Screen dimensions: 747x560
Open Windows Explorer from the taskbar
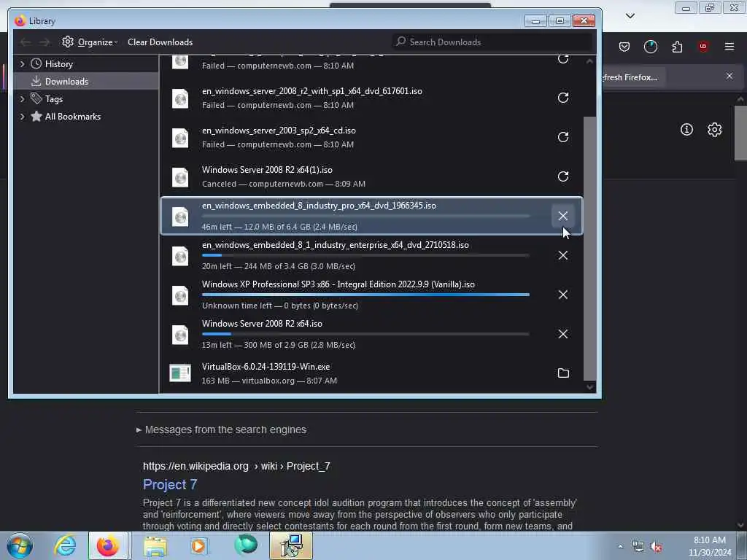(x=155, y=545)
